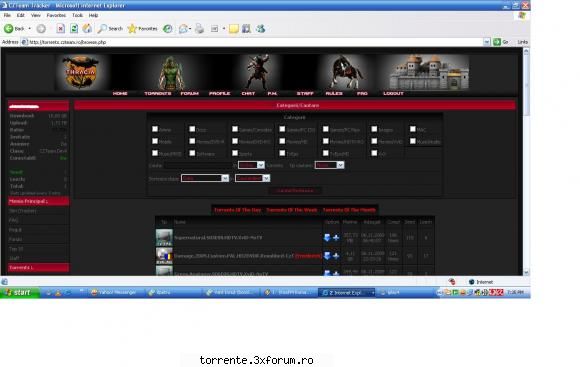Screen dimensions: 580x367
Task: Open the 'Sorteaza dupa' Data dropdown
Action: (x=205, y=178)
